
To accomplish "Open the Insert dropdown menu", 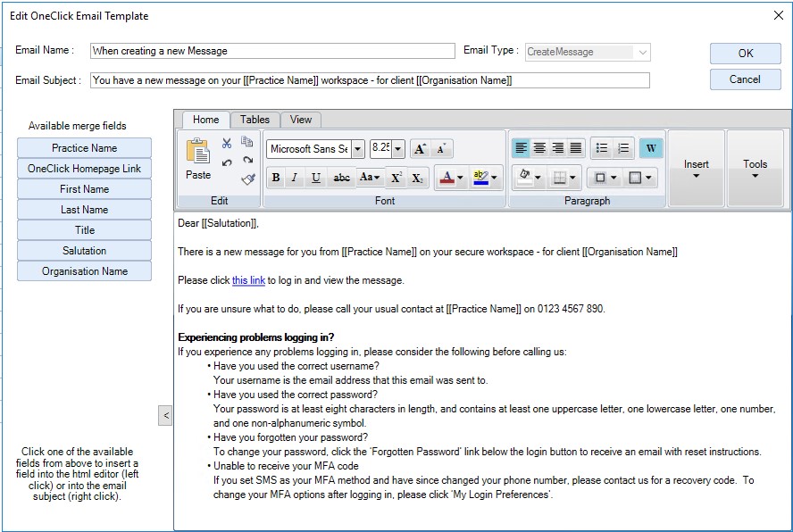I will [696, 169].
